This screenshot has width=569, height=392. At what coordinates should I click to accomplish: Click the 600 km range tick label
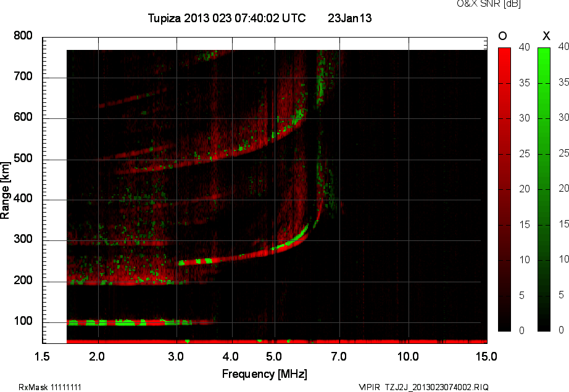[23, 117]
